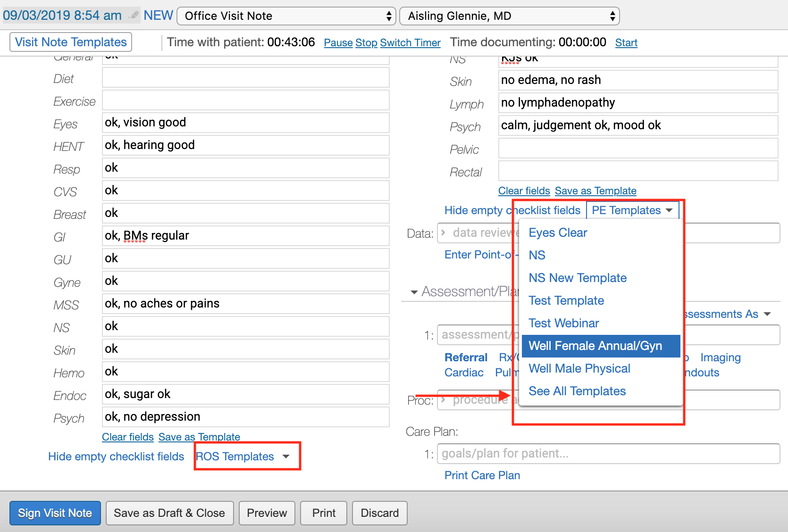Discard the visit note
Screen dimensions: 788x532
click(379, 513)
